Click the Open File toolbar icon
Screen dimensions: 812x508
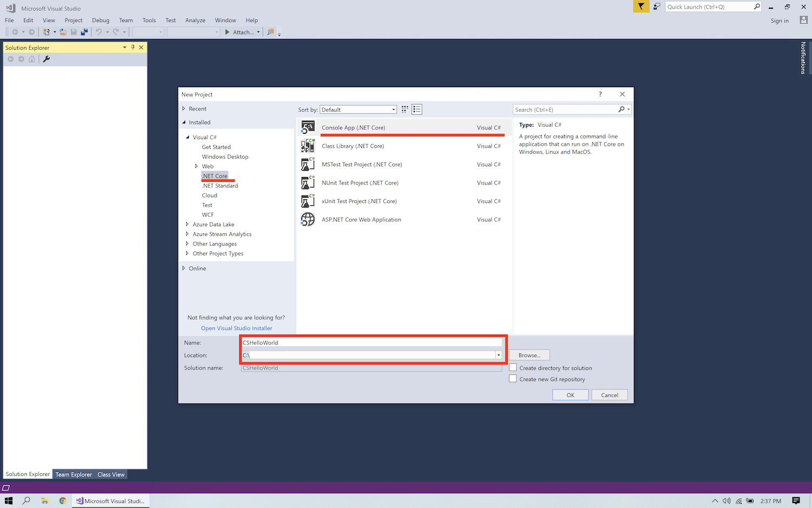(x=63, y=32)
